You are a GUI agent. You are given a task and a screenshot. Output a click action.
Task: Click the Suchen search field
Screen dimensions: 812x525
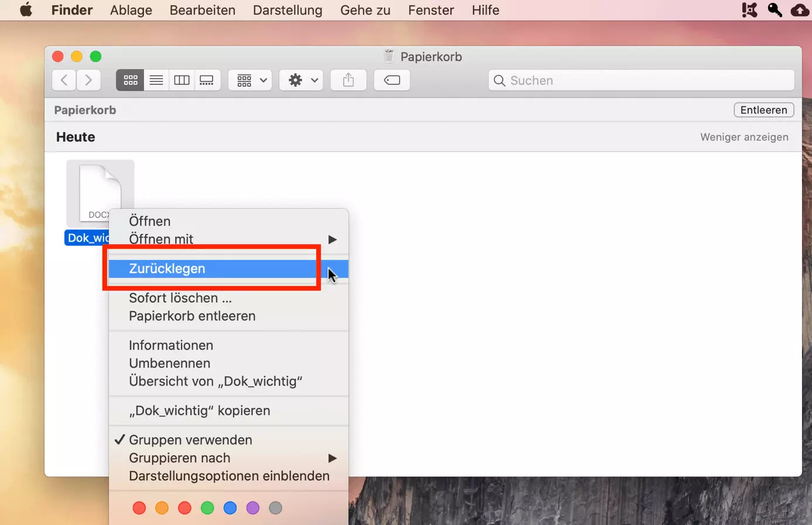point(641,80)
